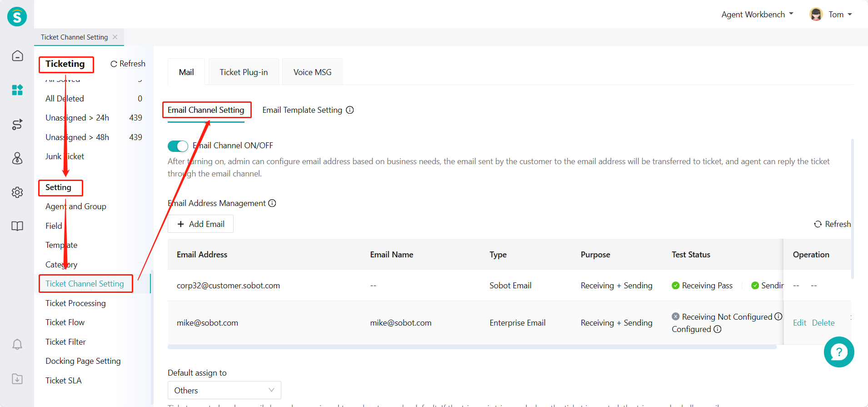The height and width of the screenshot is (407, 868).
Task: Edit the mike@sobot.com email entry
Action: [x=799, y=323]
